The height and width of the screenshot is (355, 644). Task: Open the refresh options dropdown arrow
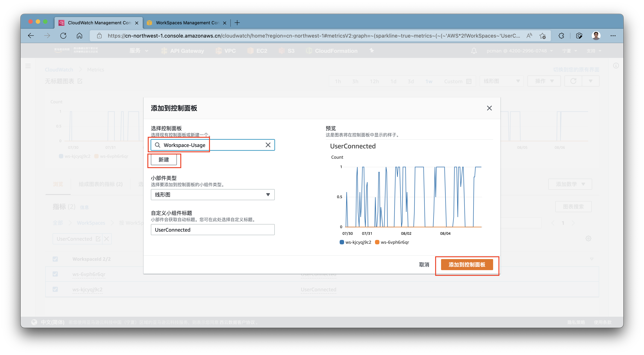coord(590,81)
